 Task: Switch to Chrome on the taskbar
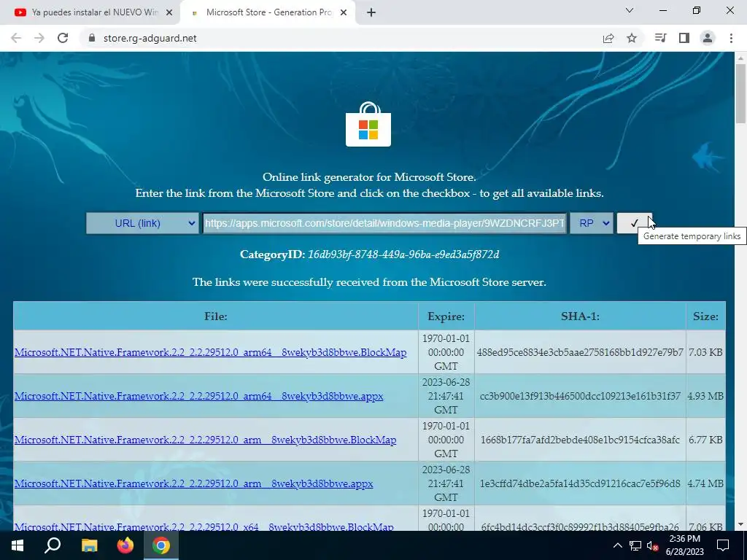pos(161,545)
